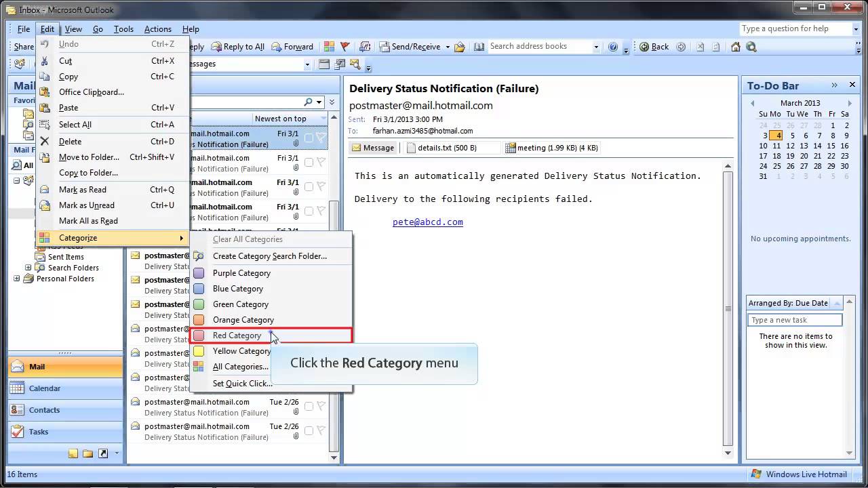Open the Search address books dropdown arrow
Screen dimensions: 868x488
coord(596,47)
